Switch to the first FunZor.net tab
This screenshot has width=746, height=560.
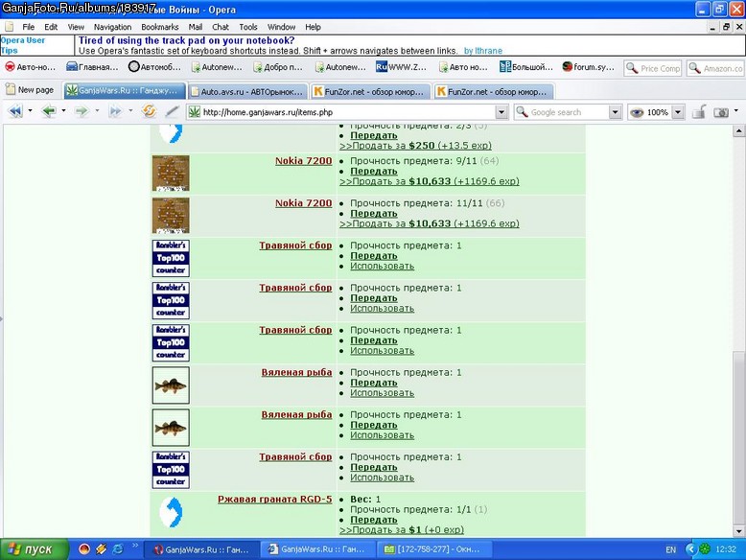click(x=370, y=91)
